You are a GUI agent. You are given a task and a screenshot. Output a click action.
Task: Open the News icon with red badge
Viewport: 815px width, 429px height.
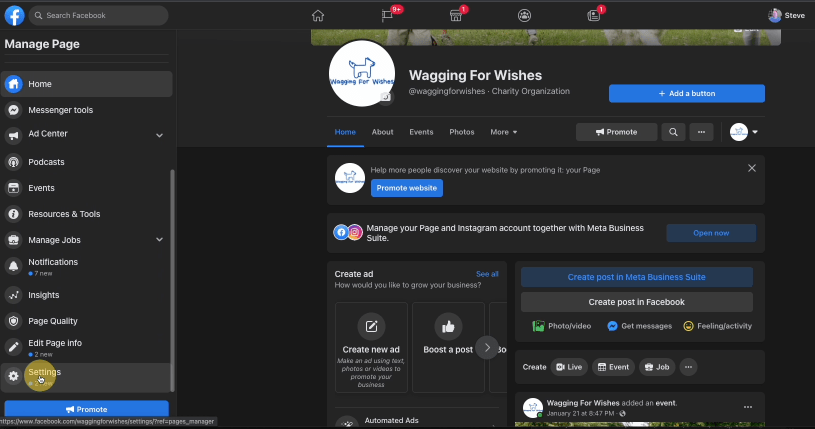tap(594, 16)
